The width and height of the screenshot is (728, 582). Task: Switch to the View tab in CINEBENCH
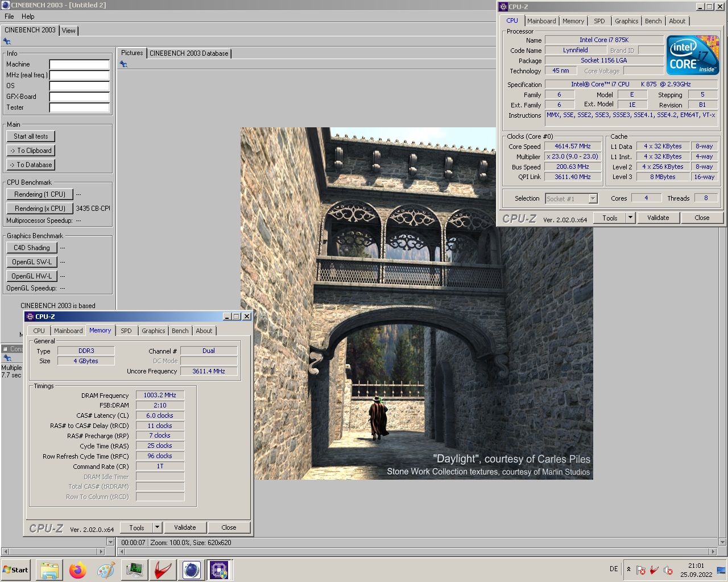pos(69,31)
